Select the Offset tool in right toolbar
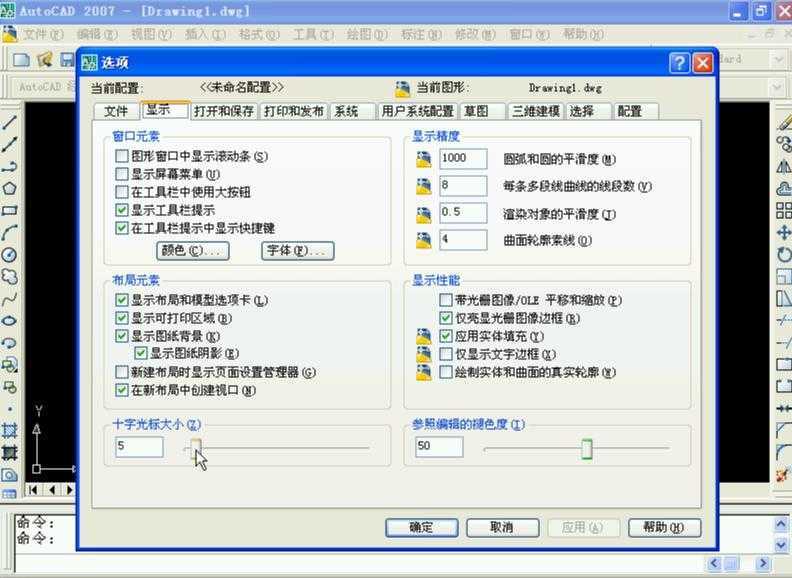The image size is (792, 578). [783, 188]
